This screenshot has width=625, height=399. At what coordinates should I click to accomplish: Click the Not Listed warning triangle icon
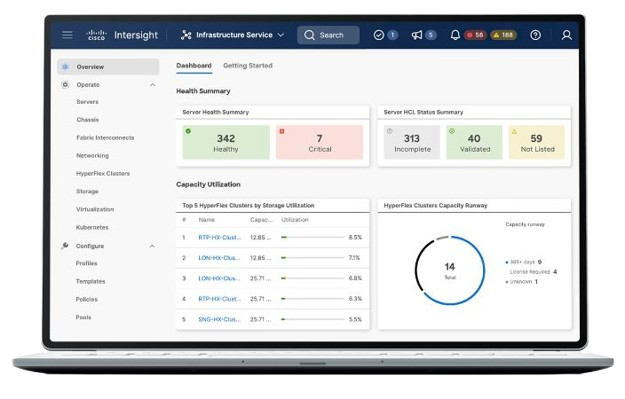click(514, 131)
